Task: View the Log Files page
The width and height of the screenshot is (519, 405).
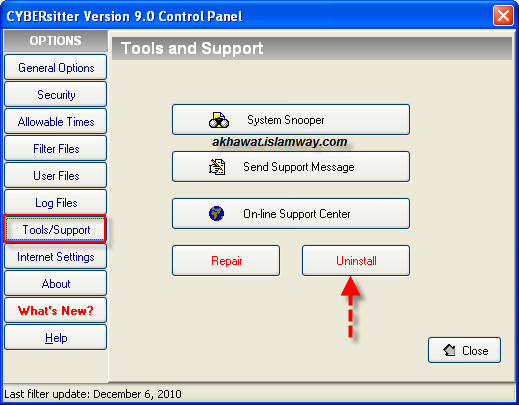Action: click(56, 203)
